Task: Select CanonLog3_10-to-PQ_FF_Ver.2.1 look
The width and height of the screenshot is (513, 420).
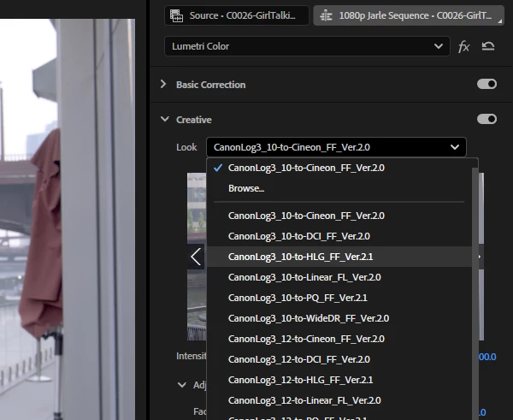Action: [x=339, y=298]
